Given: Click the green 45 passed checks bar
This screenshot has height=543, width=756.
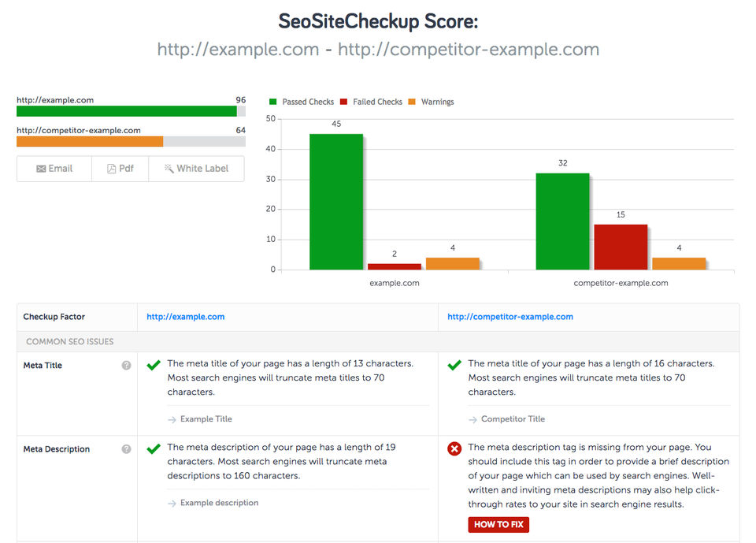Looking at the screenshot, I should pos(336,202).
